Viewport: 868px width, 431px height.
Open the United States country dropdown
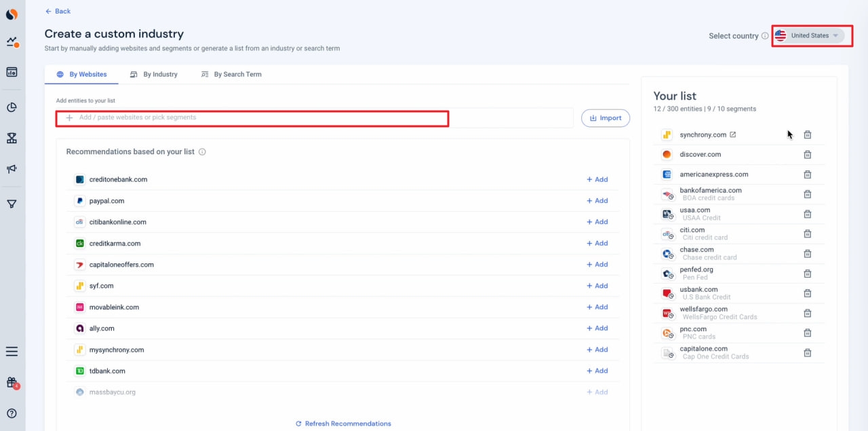pyautogui.click(x=811, y=35)
